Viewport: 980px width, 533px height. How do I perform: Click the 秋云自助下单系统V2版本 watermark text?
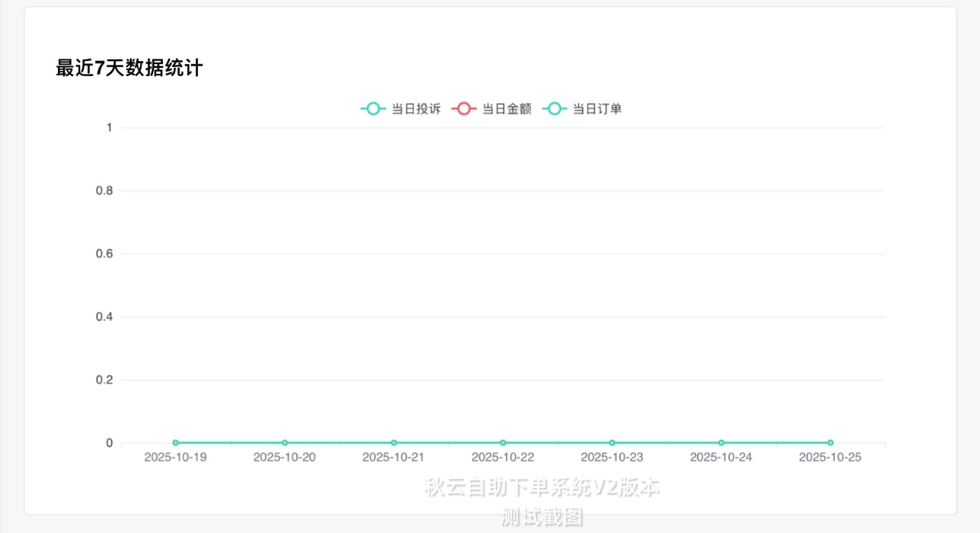[x=541, y=485]
